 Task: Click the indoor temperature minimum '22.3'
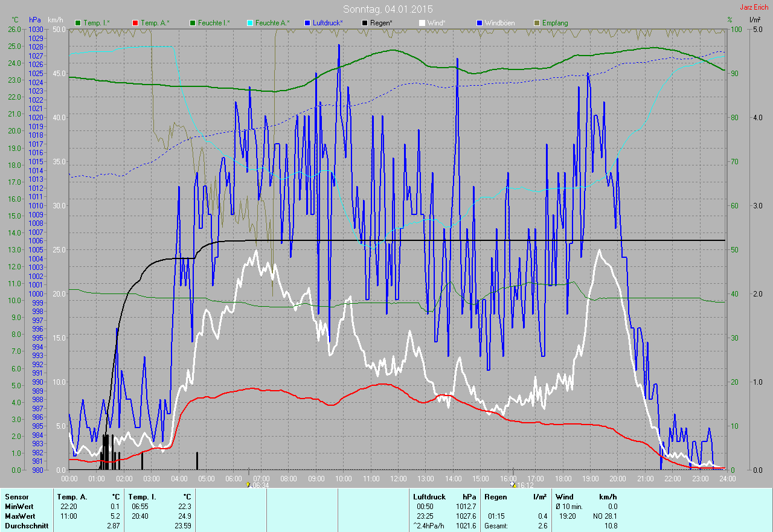185,507
